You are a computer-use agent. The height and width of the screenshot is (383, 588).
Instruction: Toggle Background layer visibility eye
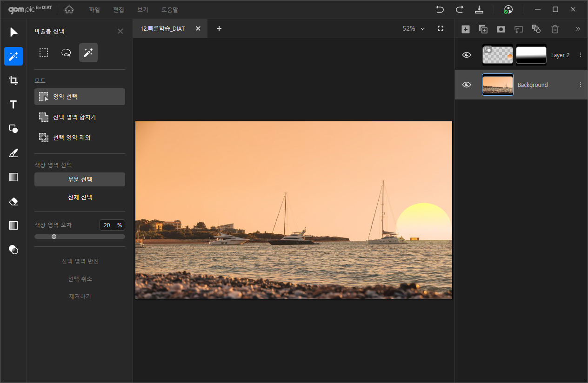tap(467, 85)
